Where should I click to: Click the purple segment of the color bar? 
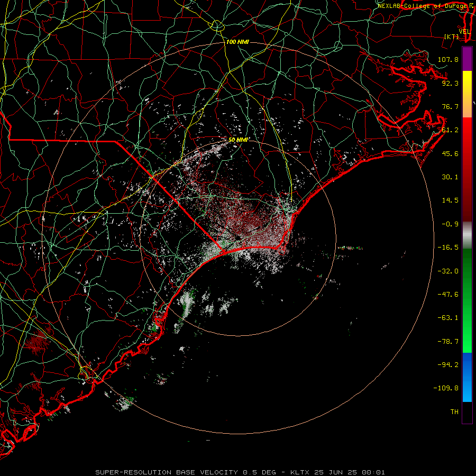[x=467, y=59]
